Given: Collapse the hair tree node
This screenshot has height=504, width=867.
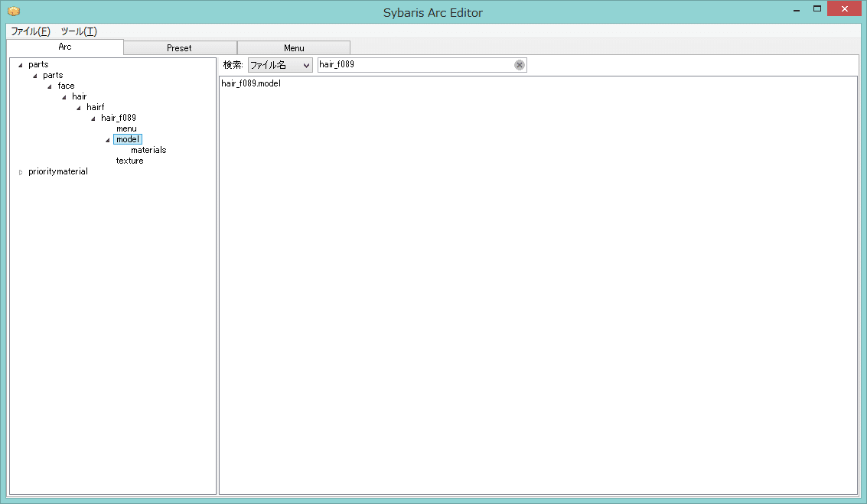Looking at the screenshot, I should click(x=64, y=97).
